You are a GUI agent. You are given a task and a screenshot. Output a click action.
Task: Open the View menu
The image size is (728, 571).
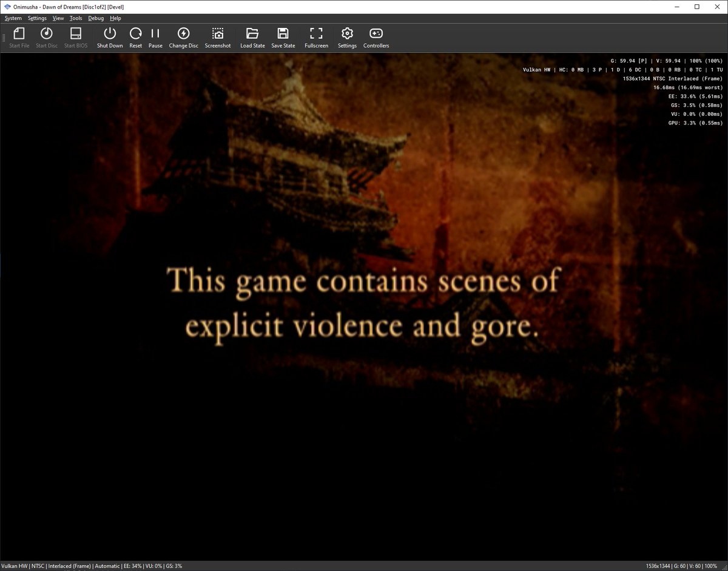tap(58, 18)
